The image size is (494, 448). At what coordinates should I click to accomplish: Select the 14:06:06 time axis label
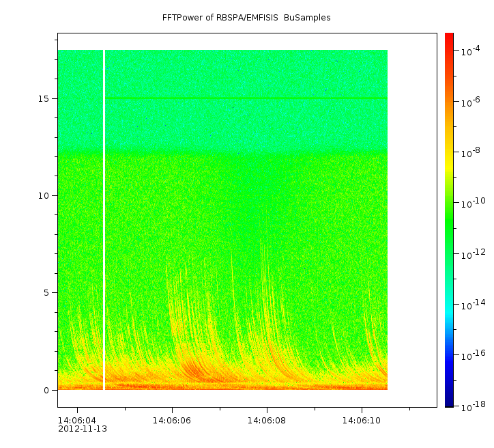[x=171, y=420]
